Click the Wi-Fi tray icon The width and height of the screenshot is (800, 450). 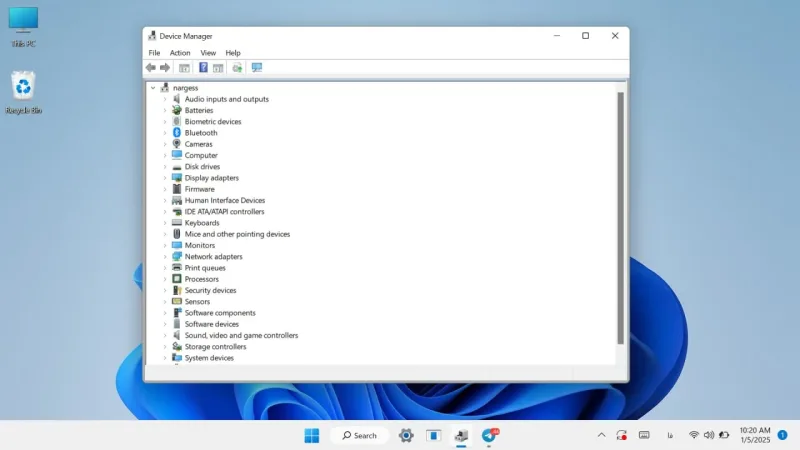(693, 435)
